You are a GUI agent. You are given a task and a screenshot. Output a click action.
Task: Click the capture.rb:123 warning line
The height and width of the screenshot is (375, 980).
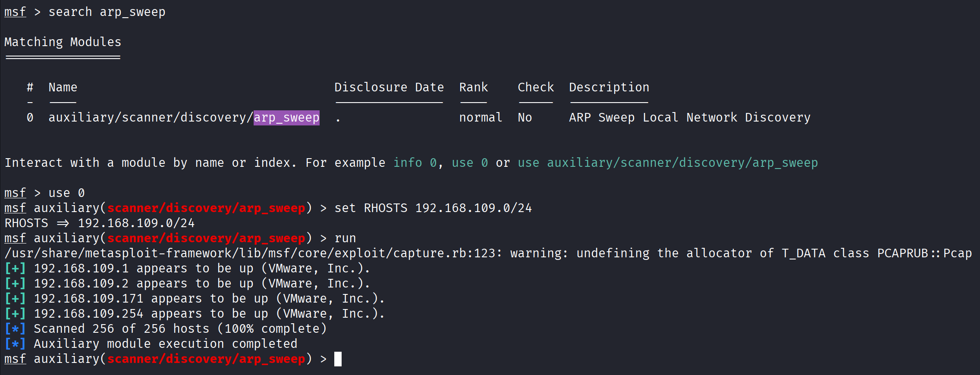click(488, 253)
